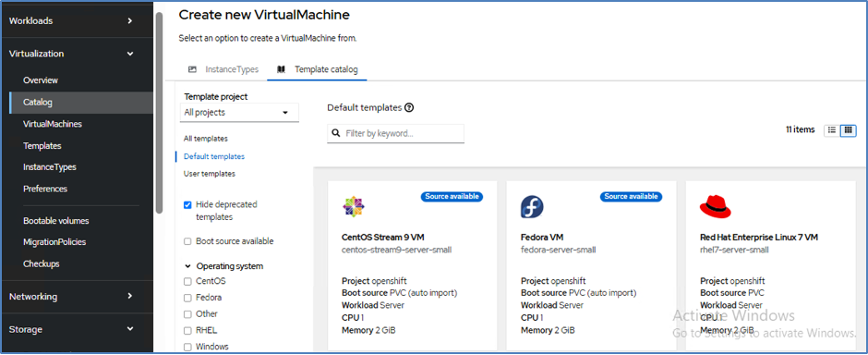Viewport: 868px width, 355px height.
Task: Check the Fedora operating system filter
Action: [x=187, y=298]
